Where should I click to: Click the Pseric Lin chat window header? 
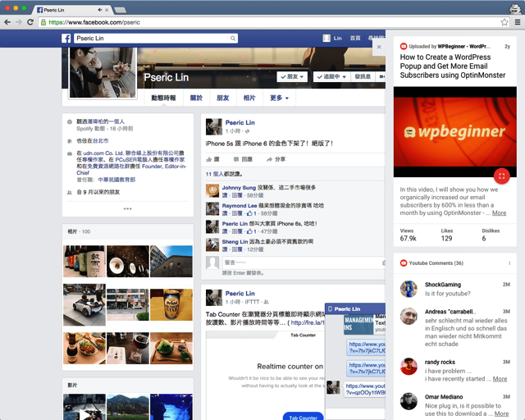[355, 308]
